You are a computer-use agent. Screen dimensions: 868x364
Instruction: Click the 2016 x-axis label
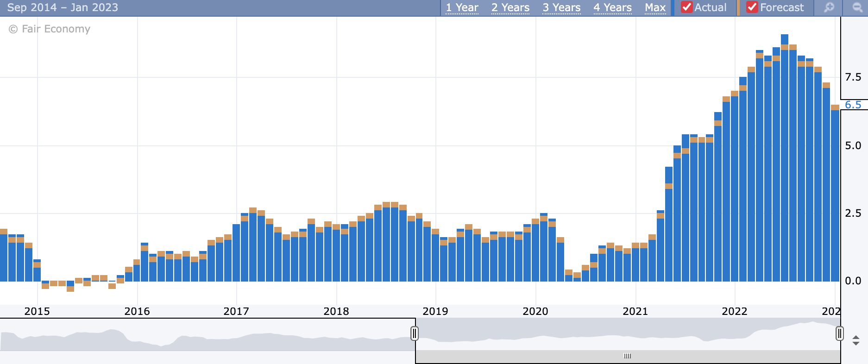[137, 311]
